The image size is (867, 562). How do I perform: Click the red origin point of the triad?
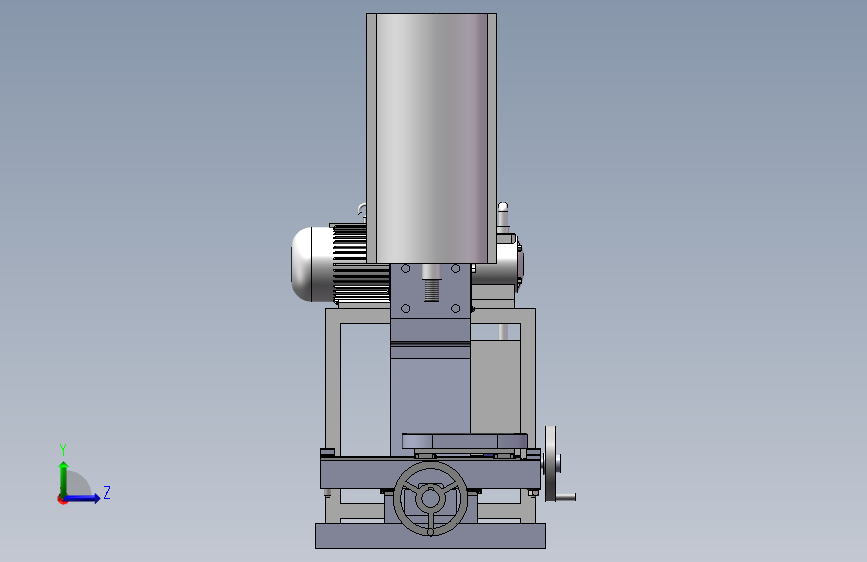pos(61,500)
